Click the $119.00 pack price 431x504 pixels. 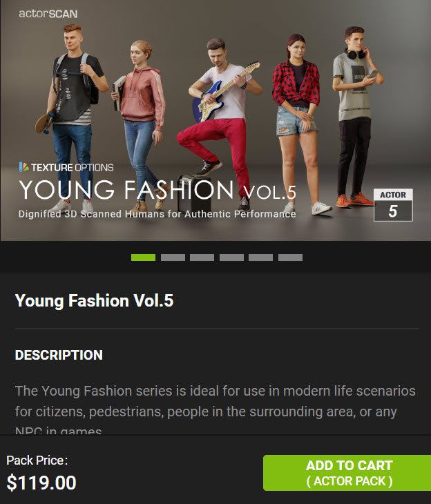tap(41, 483)
